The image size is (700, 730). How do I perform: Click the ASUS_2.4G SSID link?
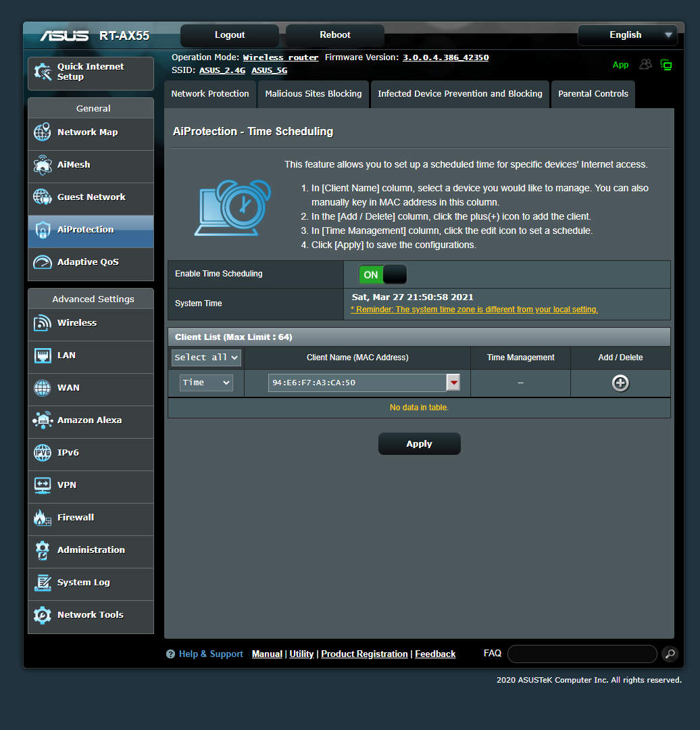pyautogui.click(x=222, y=70)
